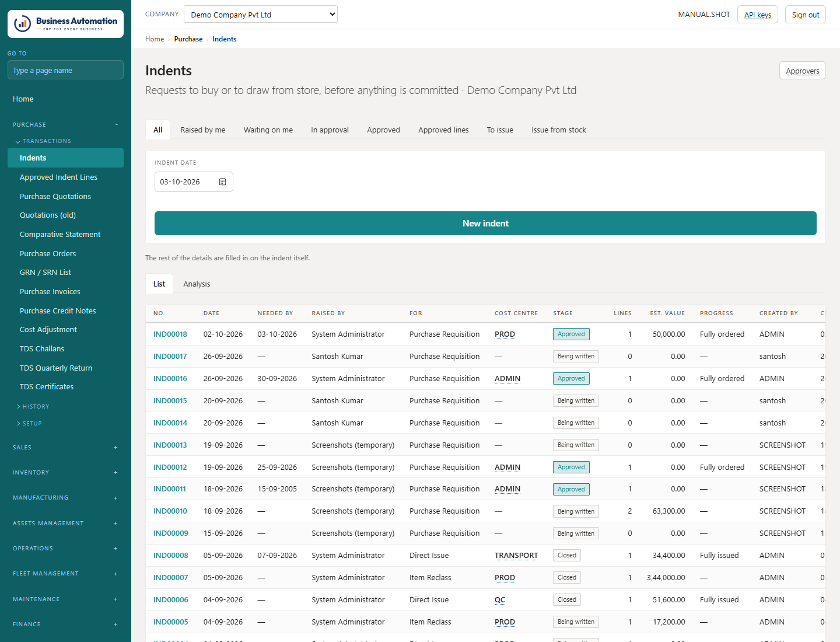Image resolution: width=840 pixels, height=642 pixels.
Task: Open Approved Indent Lines in sidebar
Action: tap(65, 177)
